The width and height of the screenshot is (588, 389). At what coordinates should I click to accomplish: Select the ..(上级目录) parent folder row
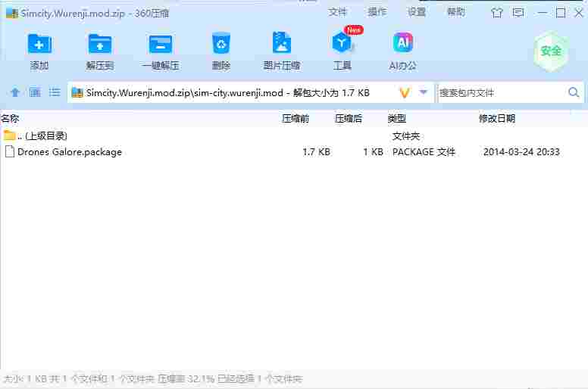click(x=294, y=135)
